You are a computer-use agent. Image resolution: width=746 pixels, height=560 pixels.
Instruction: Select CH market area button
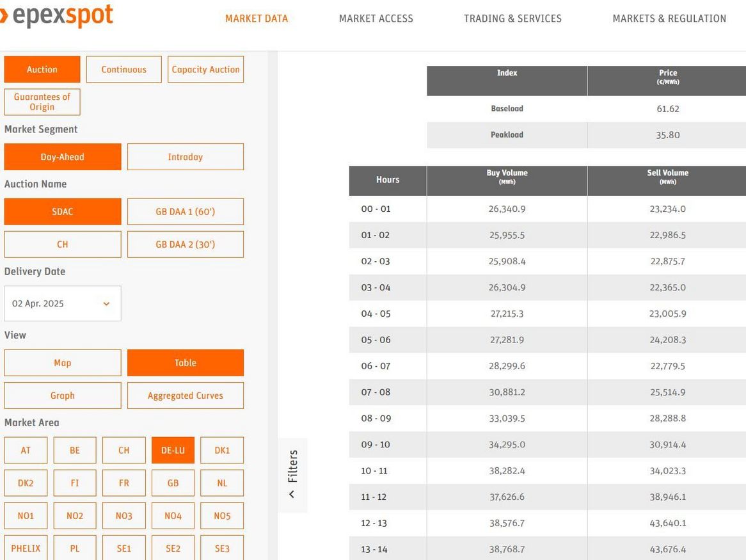click(123, 451)
